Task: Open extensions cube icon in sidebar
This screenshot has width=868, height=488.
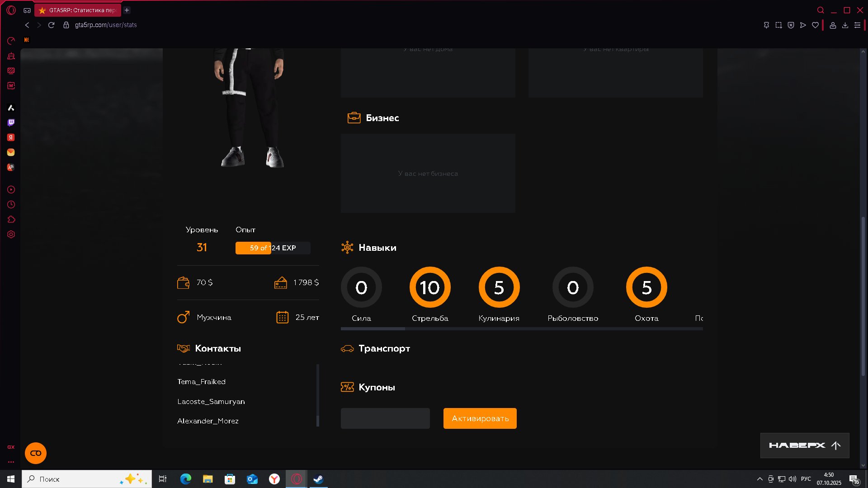Action: [x=11, y=220]
